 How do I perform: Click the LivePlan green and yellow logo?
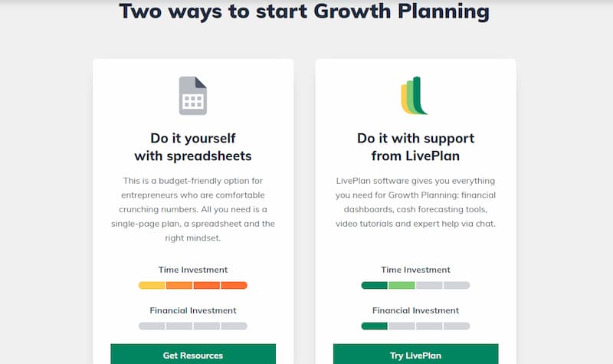tap(415, 96)
